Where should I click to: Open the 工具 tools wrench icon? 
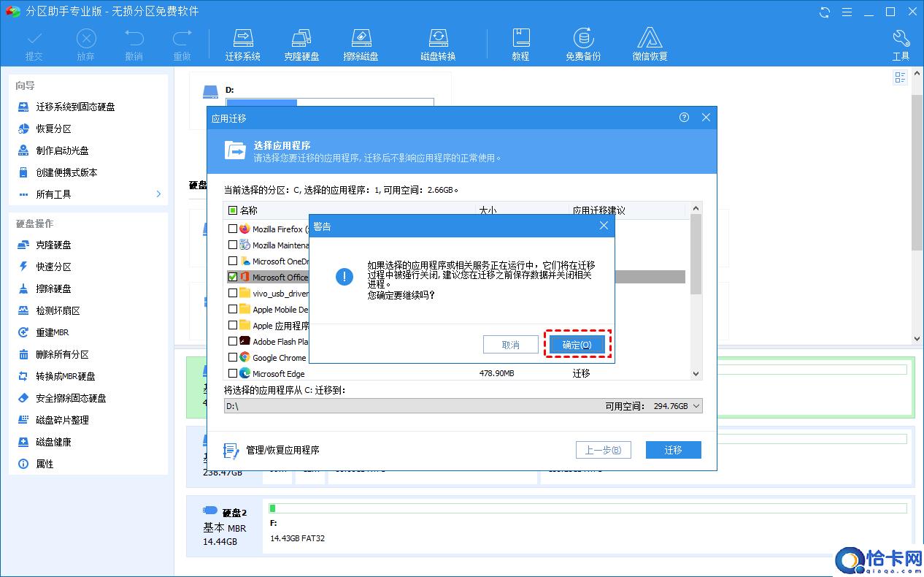[901, 45]
